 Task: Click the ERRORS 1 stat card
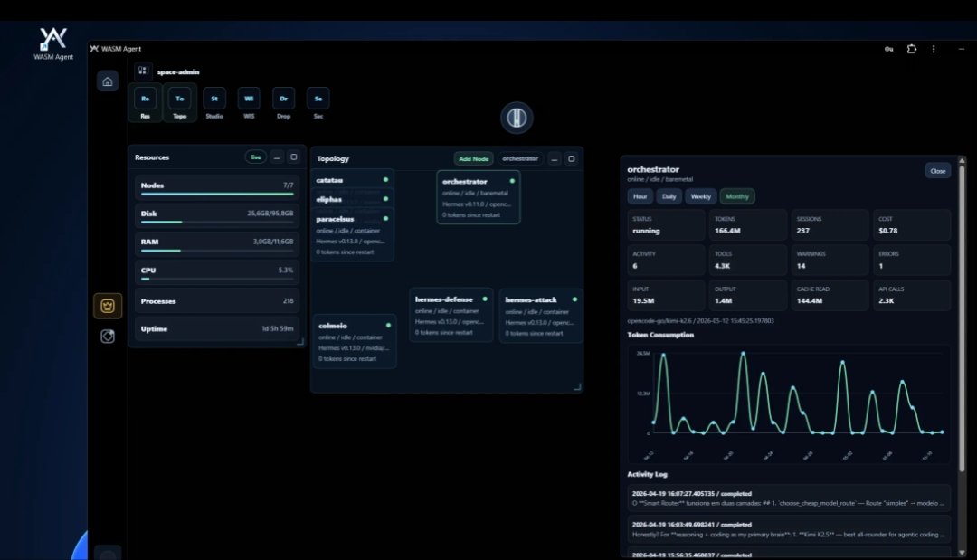point(912,260)
